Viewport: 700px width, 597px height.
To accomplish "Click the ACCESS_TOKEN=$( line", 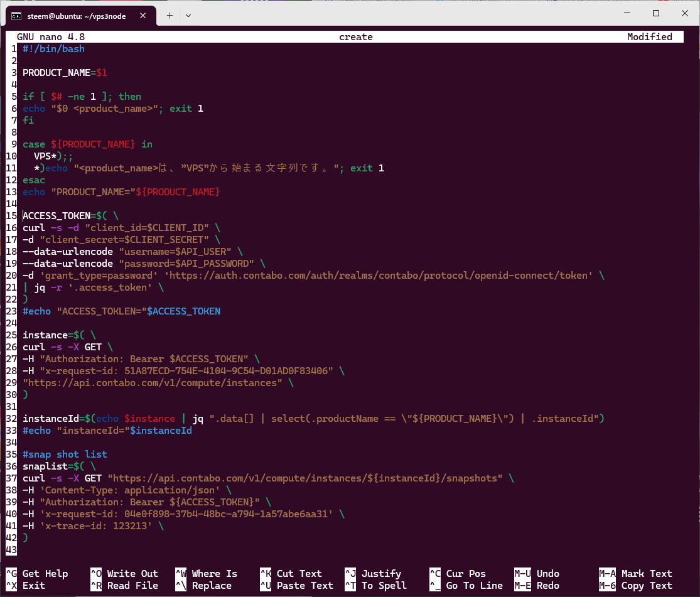I will click(x=70, y=216).
